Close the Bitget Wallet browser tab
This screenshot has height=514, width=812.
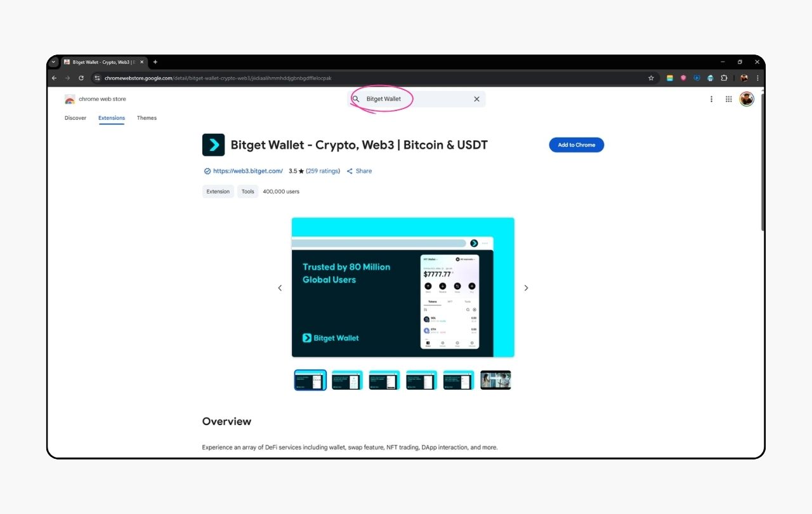pos(141,62)
